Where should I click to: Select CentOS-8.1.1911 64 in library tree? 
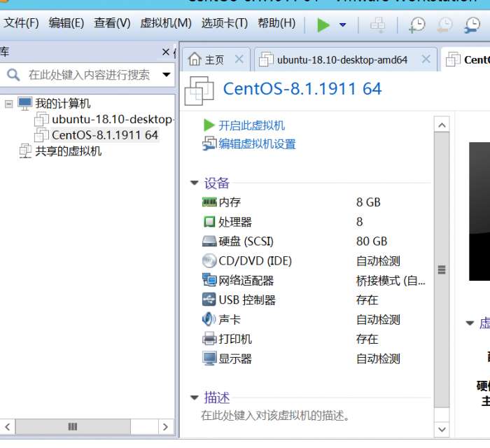tap(105, 135)
